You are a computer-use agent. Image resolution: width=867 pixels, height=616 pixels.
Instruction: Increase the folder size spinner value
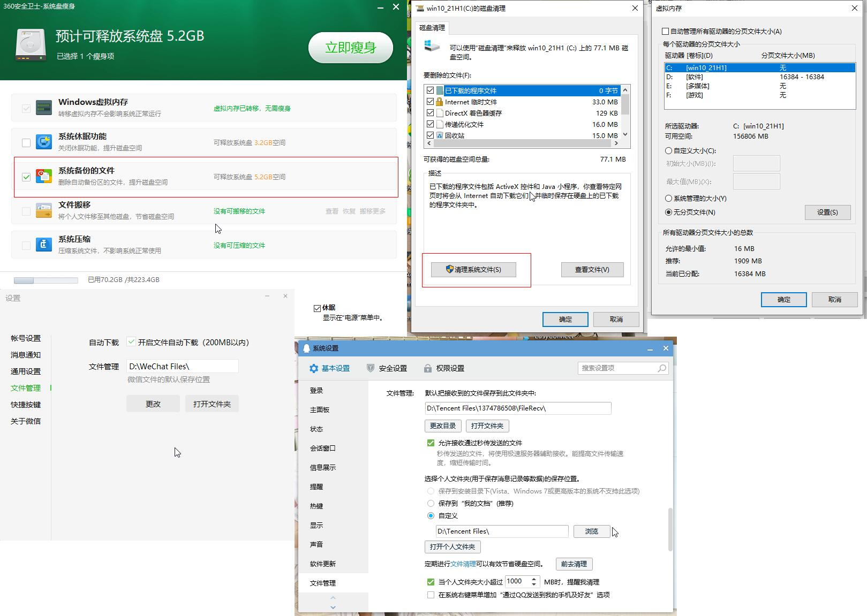[x=534, y=579]
